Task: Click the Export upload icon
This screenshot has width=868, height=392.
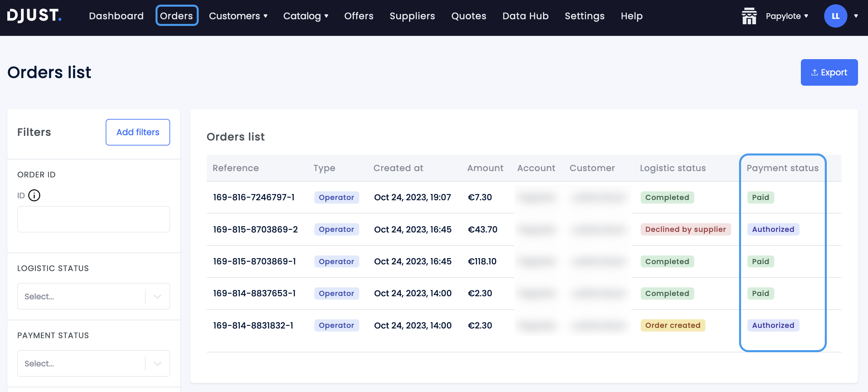Action: point(814,72)
